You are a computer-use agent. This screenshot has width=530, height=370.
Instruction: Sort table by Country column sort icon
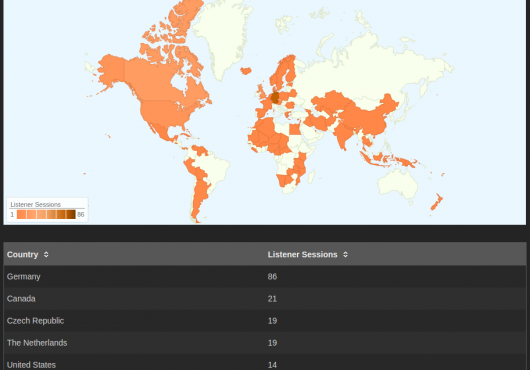(x=46, y=254)
